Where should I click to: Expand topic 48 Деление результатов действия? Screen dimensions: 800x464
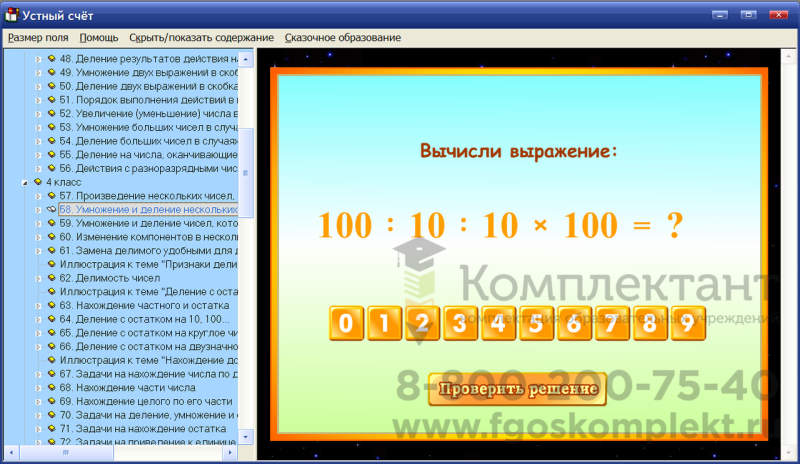38,59
